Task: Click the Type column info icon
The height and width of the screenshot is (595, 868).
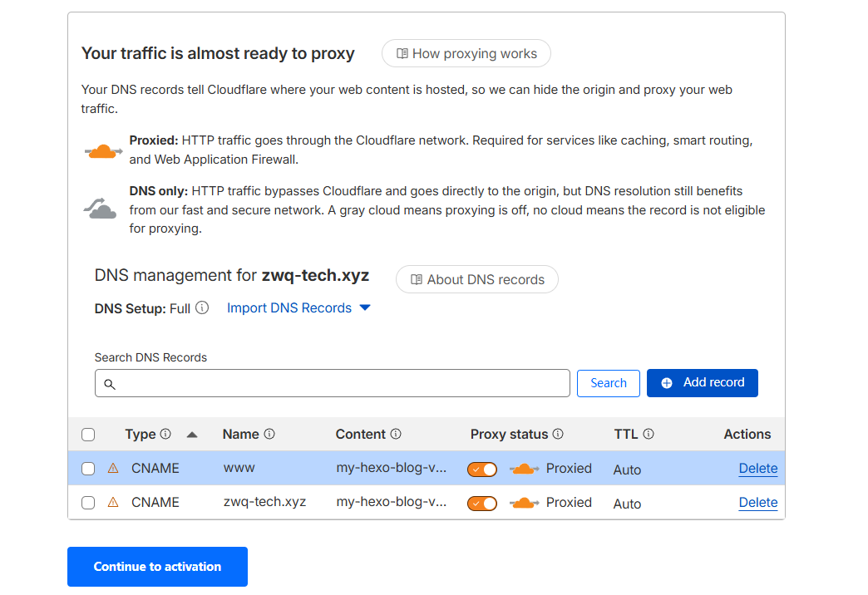Action: click(x=165, y=434)
